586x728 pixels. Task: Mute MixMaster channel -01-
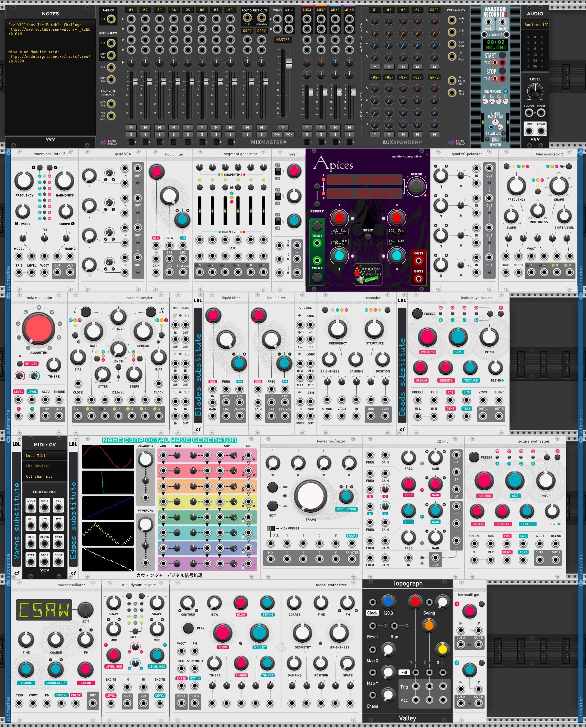(131, 127)
